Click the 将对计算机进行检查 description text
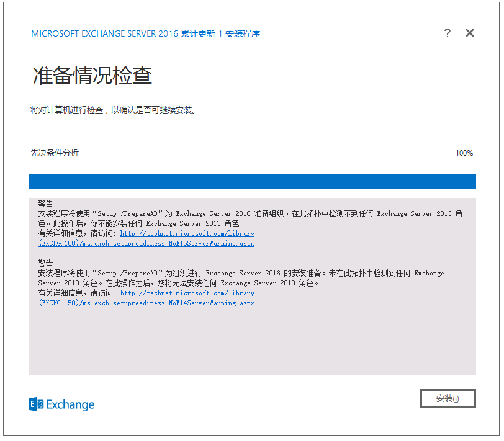The height and width of the screenshot is (441, 504). [114, 110]
